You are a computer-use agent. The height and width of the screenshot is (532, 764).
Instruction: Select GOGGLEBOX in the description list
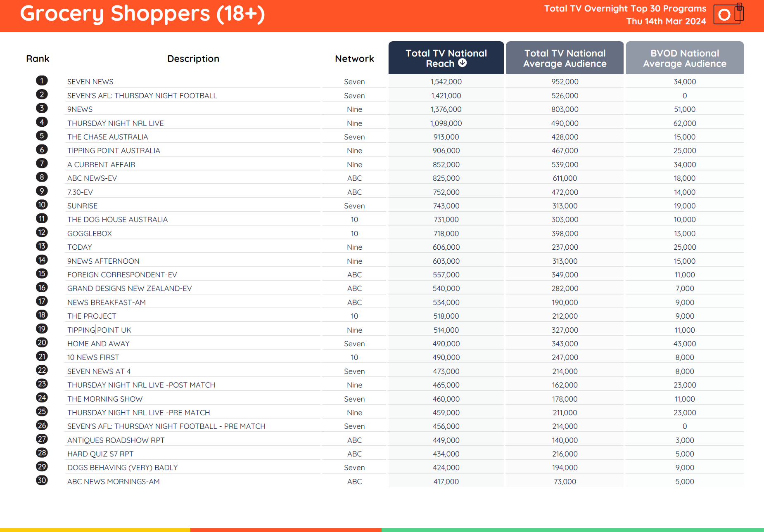[x=90, y=234]
